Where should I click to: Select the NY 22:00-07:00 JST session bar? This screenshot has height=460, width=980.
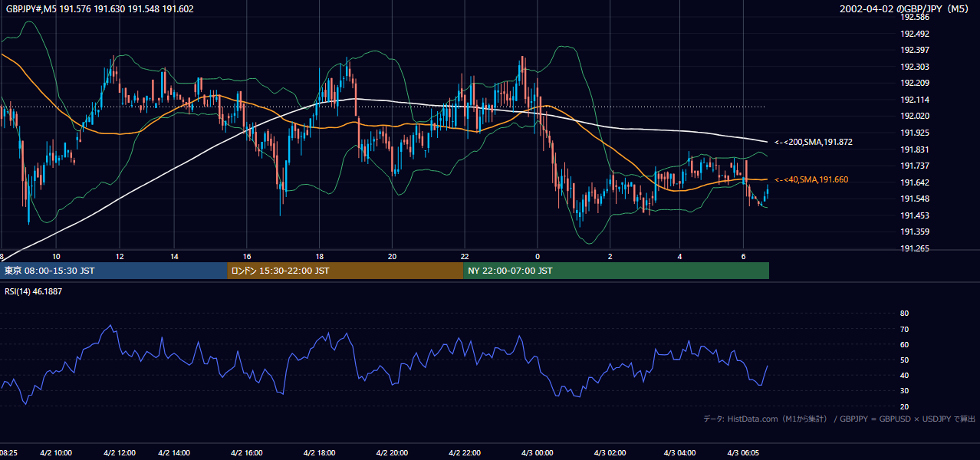click(x=616, y=271)
